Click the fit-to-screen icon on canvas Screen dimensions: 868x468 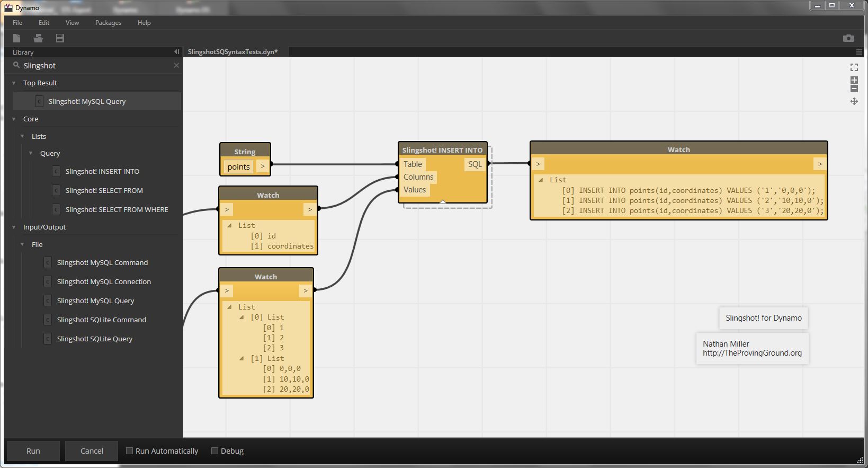point(854,67)
